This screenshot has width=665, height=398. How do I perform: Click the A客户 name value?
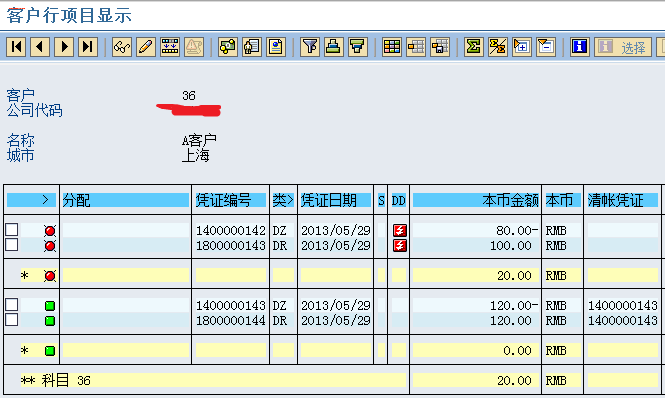[x=199, y=140]
